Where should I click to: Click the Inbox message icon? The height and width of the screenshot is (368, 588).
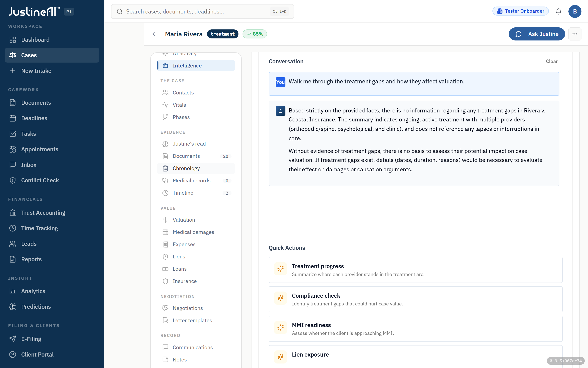[13, 165]
